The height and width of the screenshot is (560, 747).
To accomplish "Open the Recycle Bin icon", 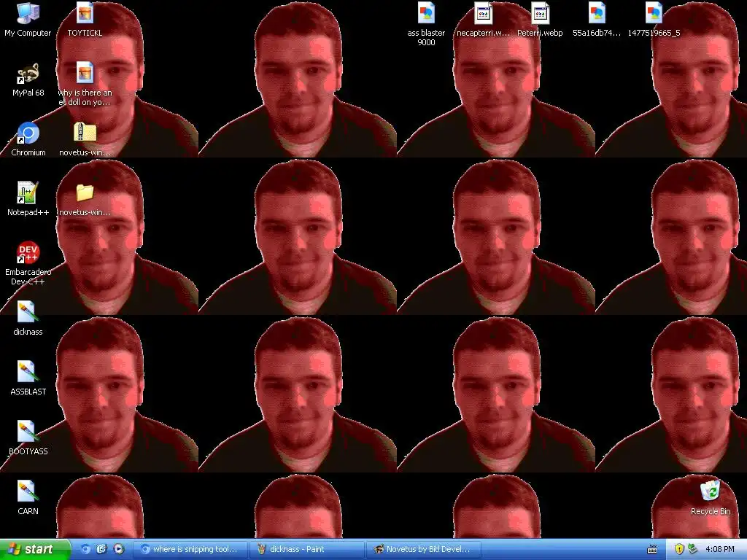I will click(x=711, y=492).
